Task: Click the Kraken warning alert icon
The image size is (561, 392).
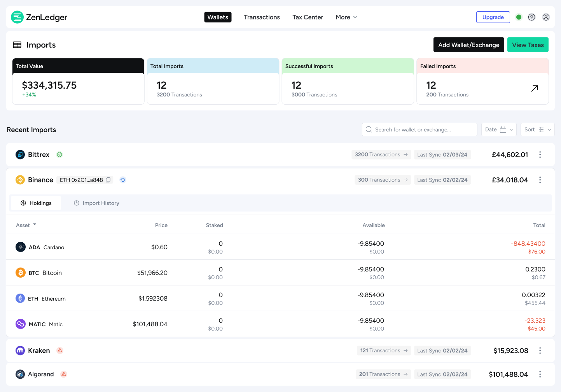Action: coord(60,350)
